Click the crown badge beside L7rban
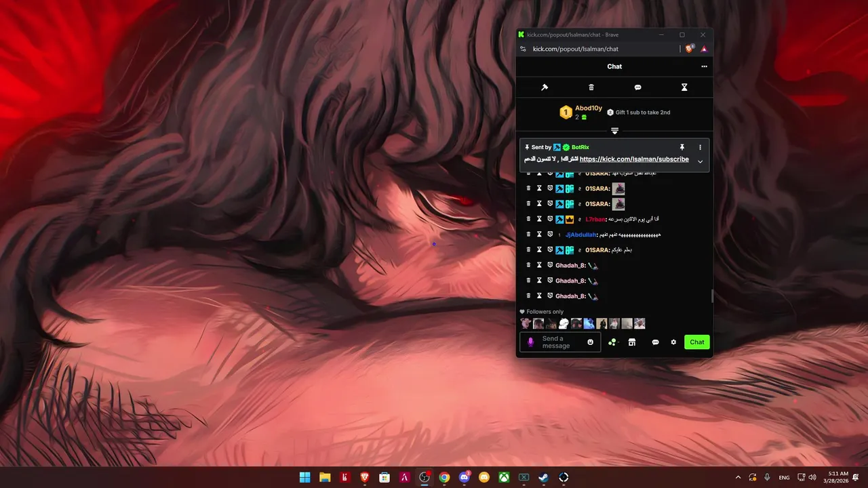This screenshot has height=488, width=868. tap(570, 219)
